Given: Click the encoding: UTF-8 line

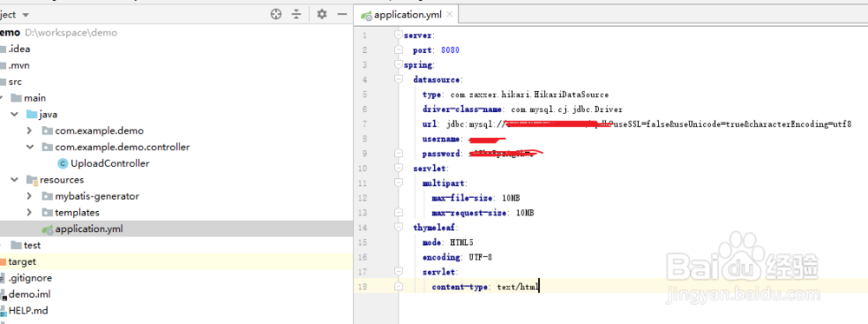Looking at the screenshot, I should pos(457,257).
